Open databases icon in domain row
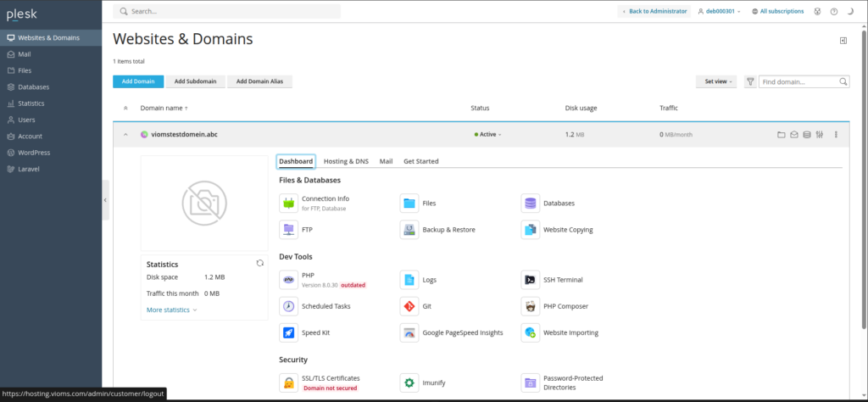This screenshot has width=868, height=402. (x=807, y=135)
